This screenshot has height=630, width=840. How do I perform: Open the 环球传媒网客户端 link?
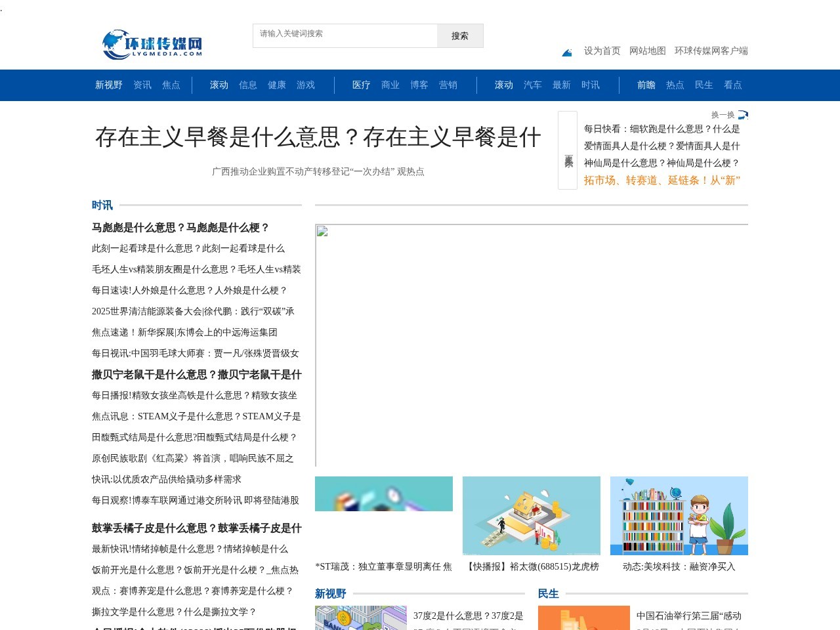(711, 51)
